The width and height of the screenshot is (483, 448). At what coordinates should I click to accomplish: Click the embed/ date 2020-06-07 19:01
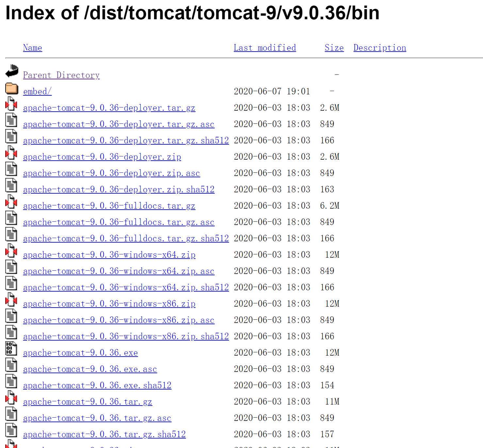pos(272,91)
